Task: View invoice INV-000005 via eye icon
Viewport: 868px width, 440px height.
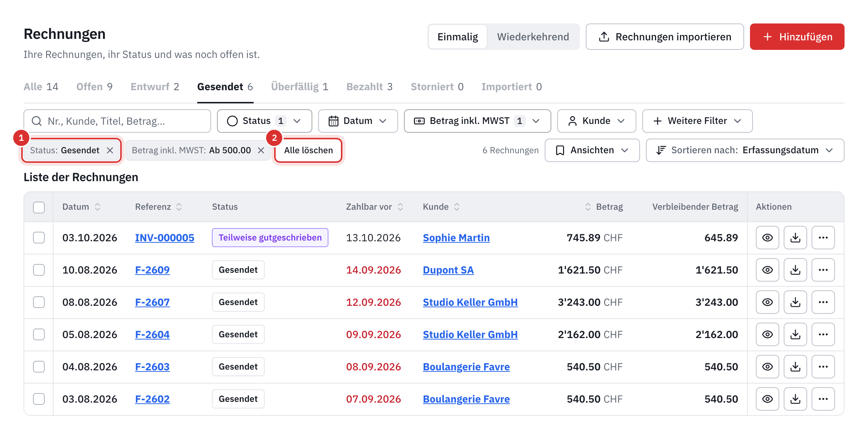Action: pos(767,238)
